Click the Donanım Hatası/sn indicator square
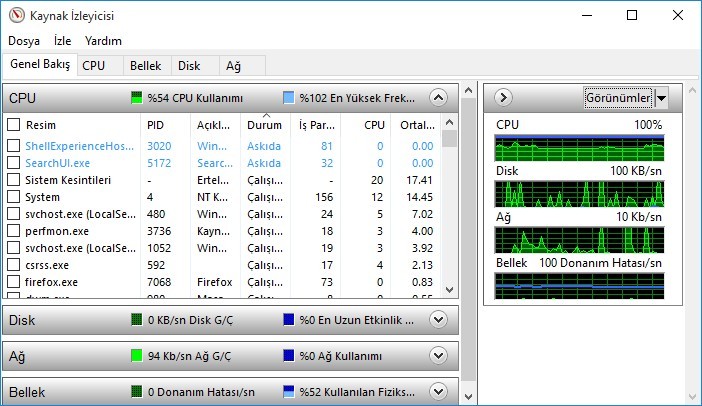This screenshot has width=702, height=406. pos(137,392)
